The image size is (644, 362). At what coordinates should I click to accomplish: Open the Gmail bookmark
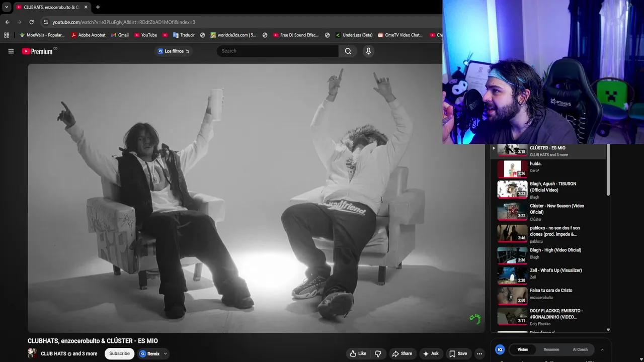pos(120,35)
